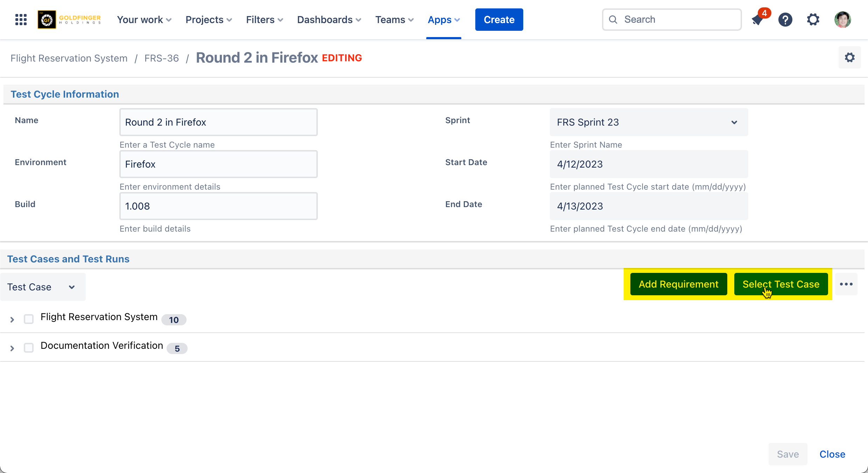Click the Select Test Case button
Viewport: 868px width, 473px height.
tap(781, 284)
